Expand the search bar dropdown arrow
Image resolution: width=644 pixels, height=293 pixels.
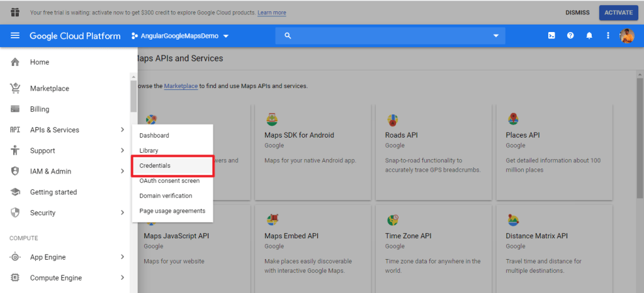click(x=495, y=36)
